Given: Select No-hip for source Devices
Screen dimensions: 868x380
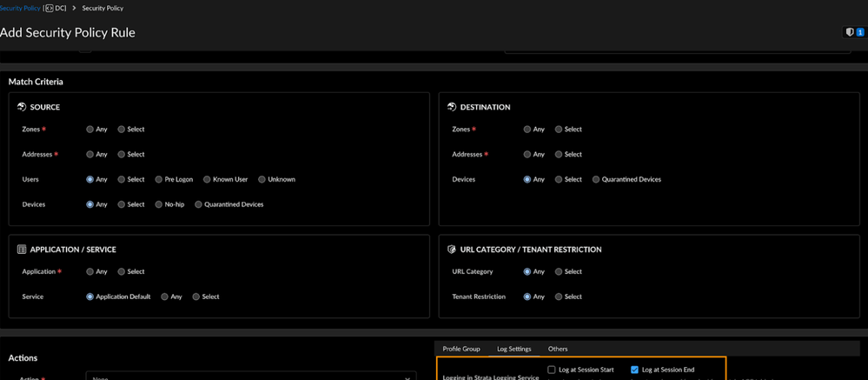Looking at the screenshot, I should [159, 204].
